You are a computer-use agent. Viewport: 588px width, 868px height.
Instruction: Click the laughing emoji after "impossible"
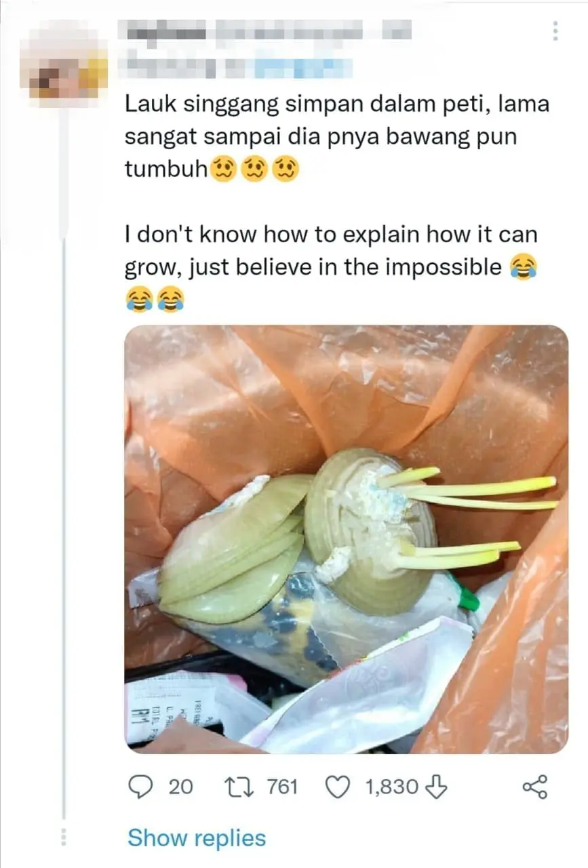click(522, 268)
